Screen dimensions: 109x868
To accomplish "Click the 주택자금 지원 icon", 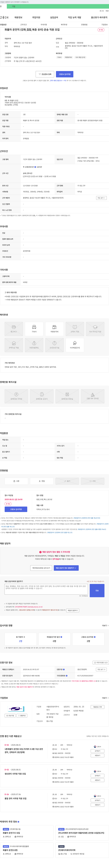I will (14, 345).
